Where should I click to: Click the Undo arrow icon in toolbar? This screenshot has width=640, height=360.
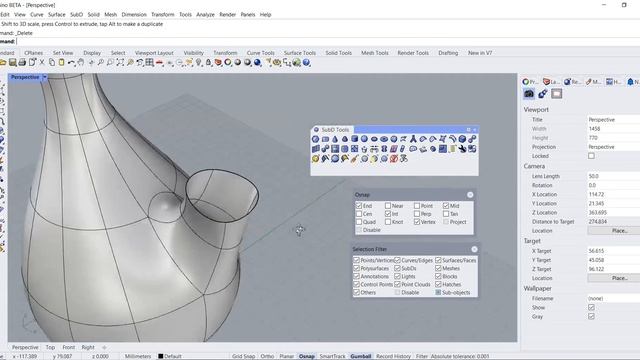pyautogui.click(x=71, y=62)
